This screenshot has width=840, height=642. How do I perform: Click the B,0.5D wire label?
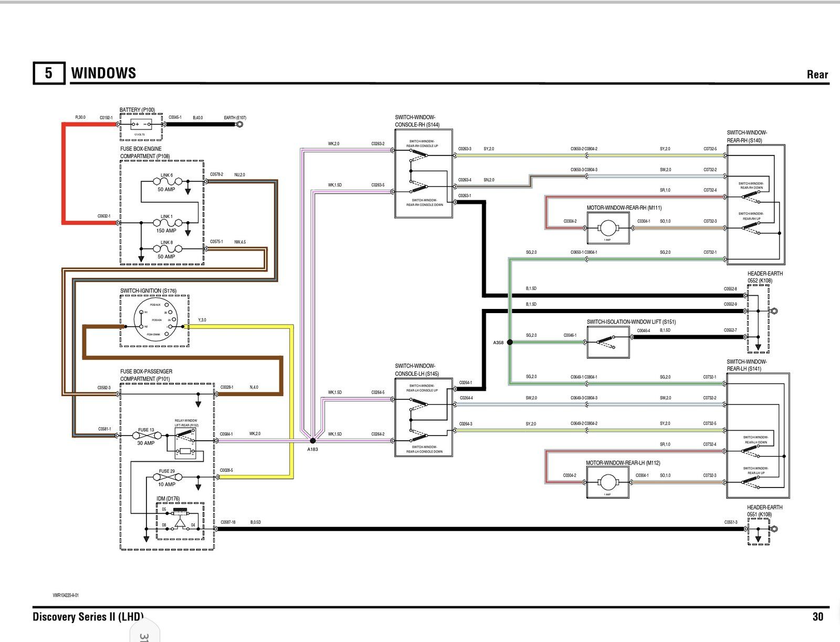coord(256,522)
